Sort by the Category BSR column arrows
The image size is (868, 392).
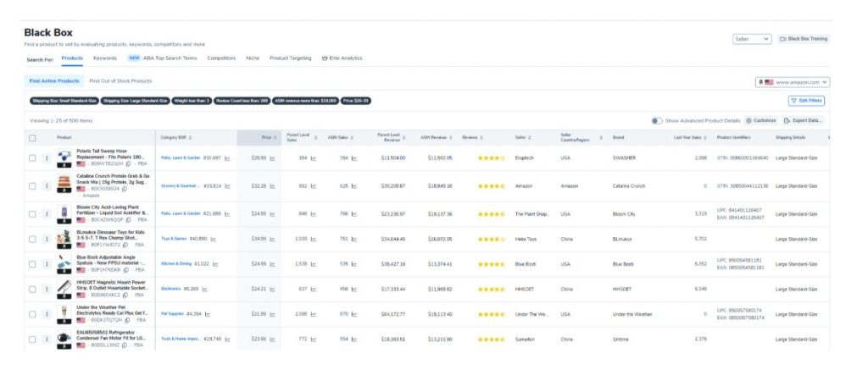coord(191,138)
